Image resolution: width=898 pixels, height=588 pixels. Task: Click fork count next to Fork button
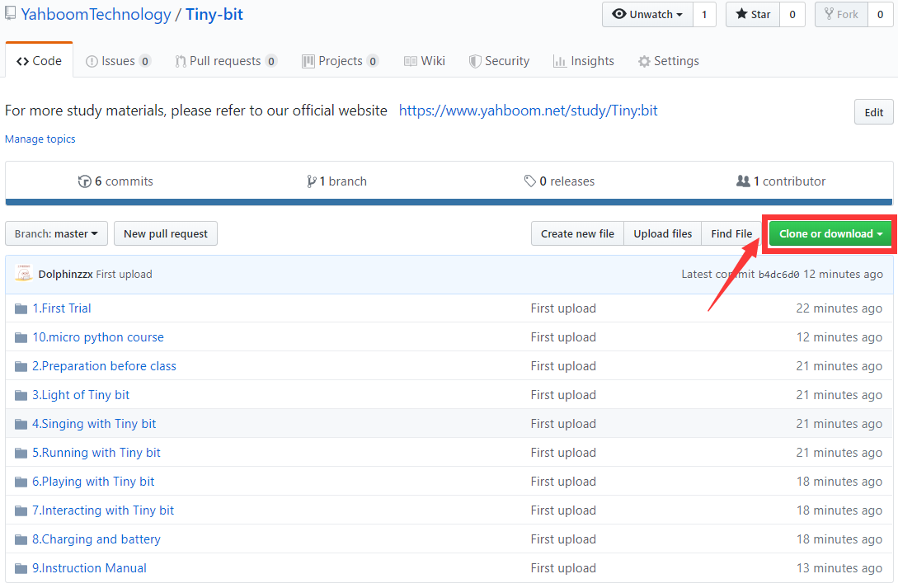tap(880, 14)
